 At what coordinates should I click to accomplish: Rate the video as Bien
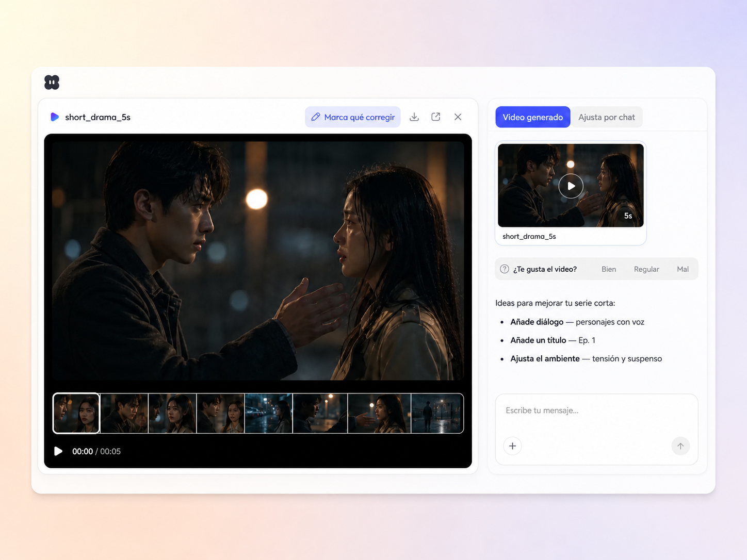pyautogui.click(x=609, y=269)
